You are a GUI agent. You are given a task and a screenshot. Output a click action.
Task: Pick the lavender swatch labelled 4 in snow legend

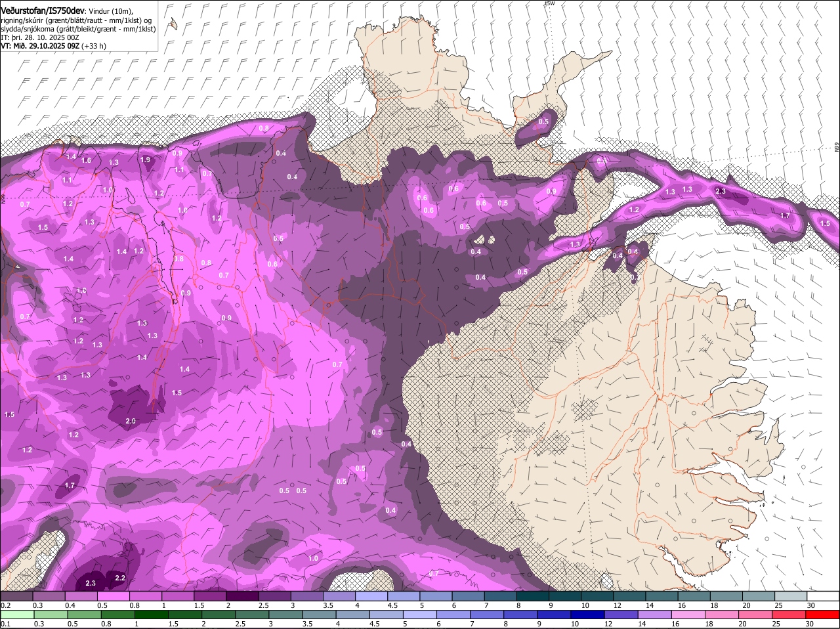pos(371,596)
